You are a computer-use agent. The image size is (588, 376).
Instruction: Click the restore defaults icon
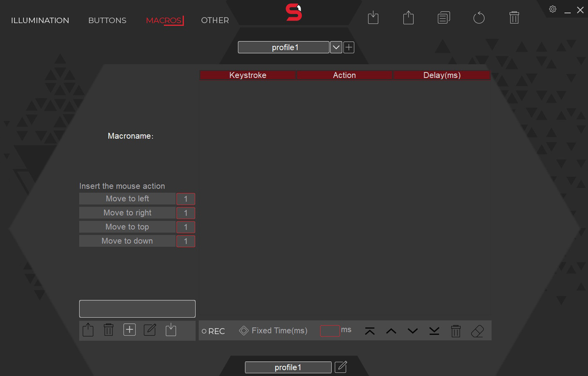coord(479,17)
